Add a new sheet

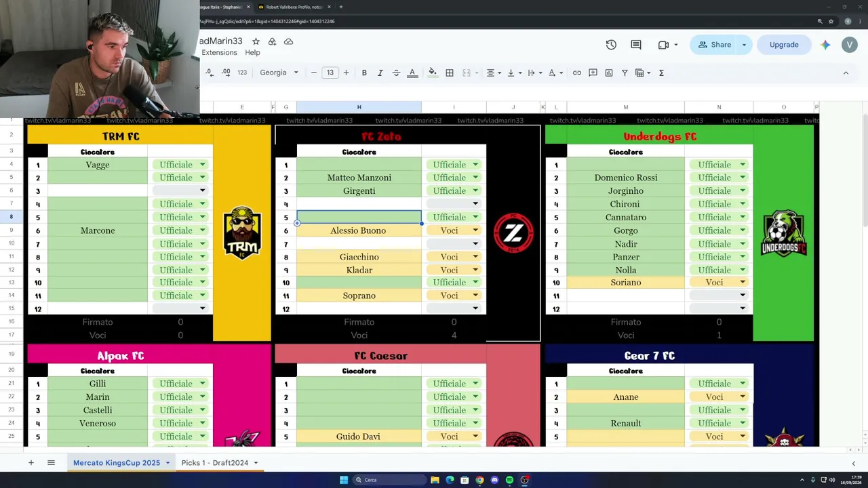click(x=31, y=463)
